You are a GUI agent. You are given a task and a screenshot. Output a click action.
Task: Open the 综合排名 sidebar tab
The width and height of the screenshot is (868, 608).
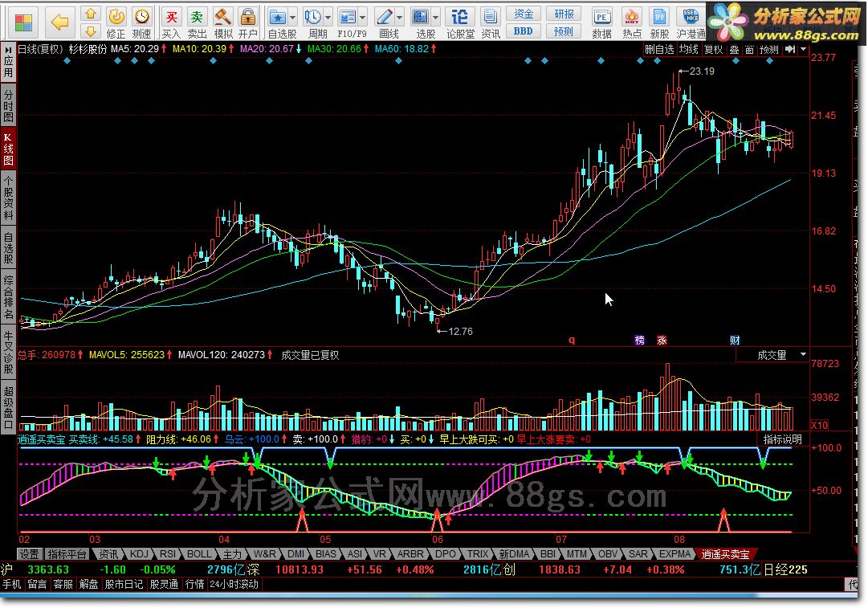(x=8, y=297)
